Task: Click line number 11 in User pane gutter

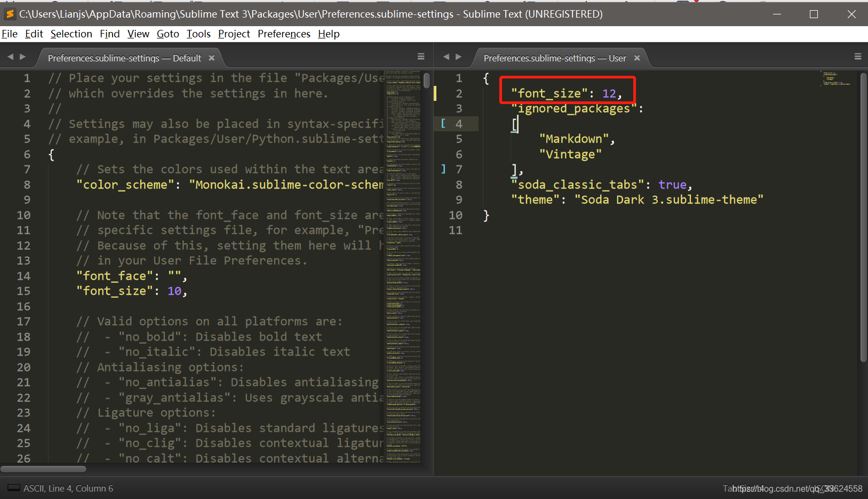Action: (456, 230)
